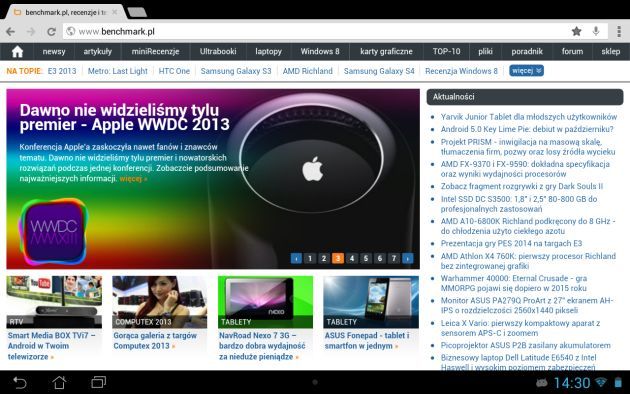
Task: Open 'Metro: Last Light' topic link
Action: [x=118, y=71]
